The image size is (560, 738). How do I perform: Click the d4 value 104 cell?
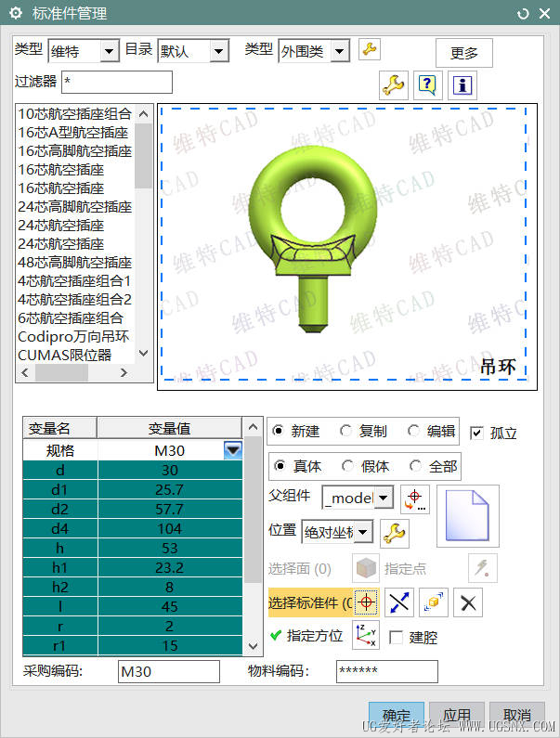pos(170,528)
